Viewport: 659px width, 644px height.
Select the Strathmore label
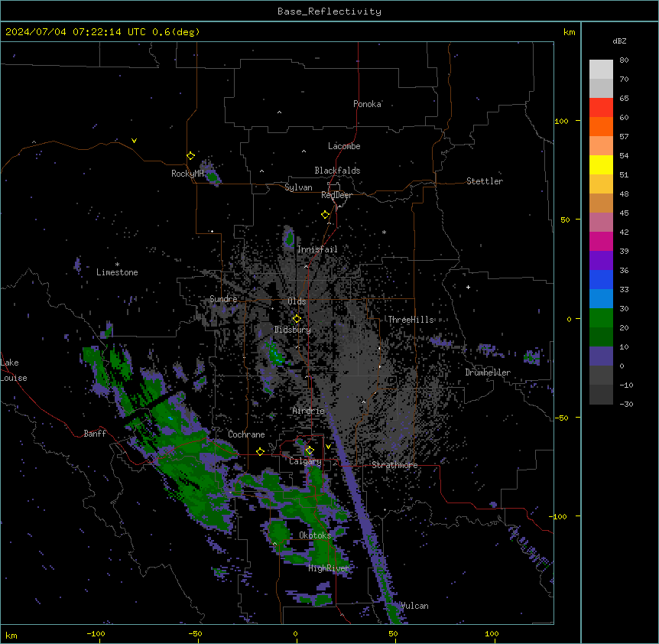click(394, 465)
